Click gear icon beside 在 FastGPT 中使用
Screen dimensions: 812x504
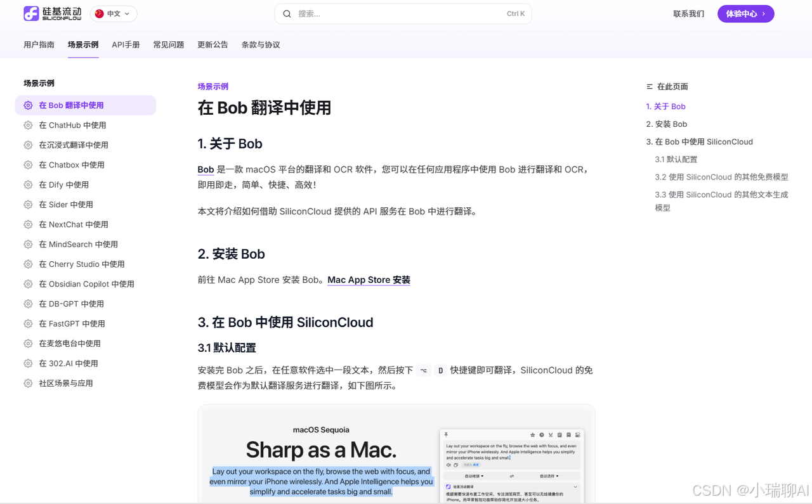click(x=28, y=324)
